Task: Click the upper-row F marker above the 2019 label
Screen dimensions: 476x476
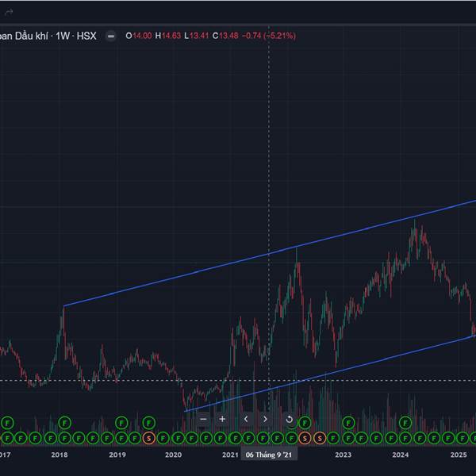Action: tap(121, 423)
